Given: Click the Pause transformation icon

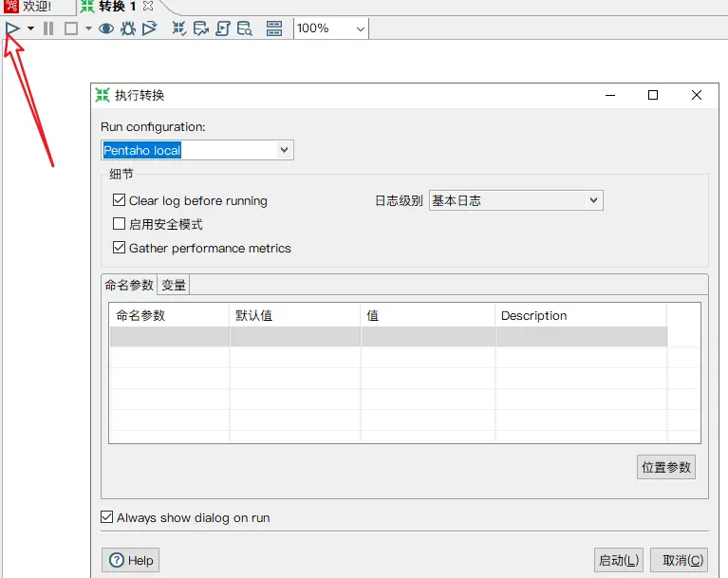Looking at the screenshot, I should tap(48, 28).
